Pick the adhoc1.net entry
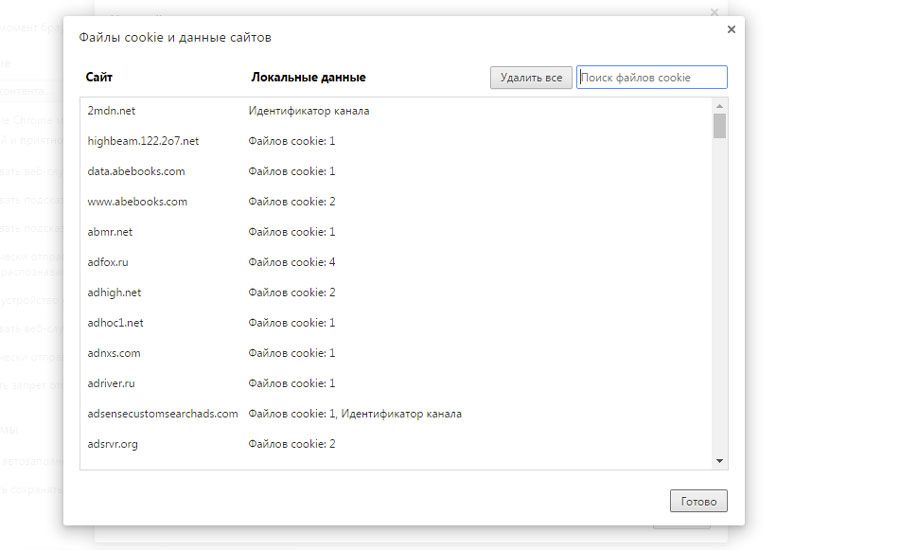Screen dimensions: 900x550 click(115, 323)
